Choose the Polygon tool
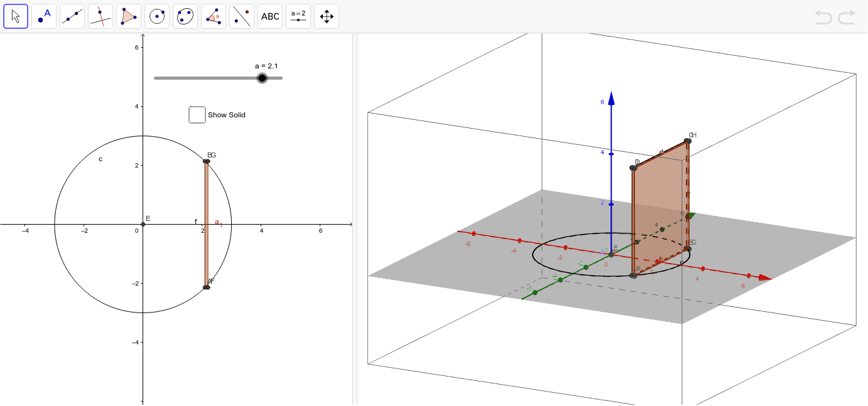868x406 pixels. 129,16
